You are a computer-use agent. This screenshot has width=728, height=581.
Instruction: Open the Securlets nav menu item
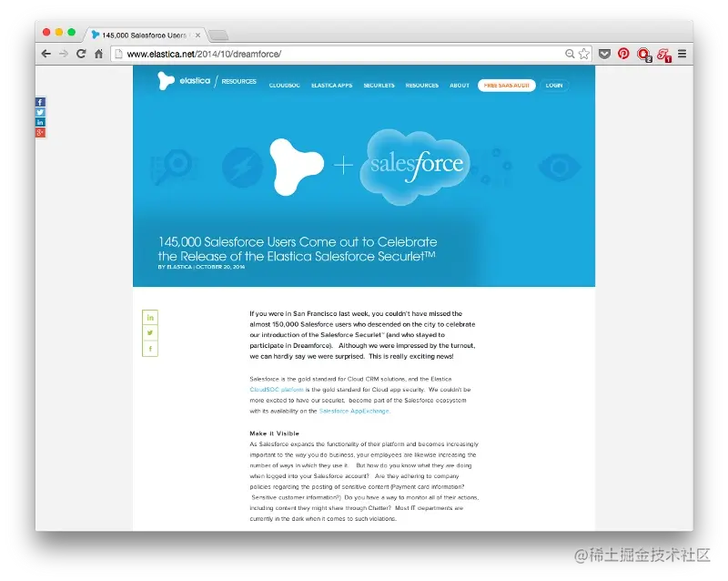click(379, 86)
